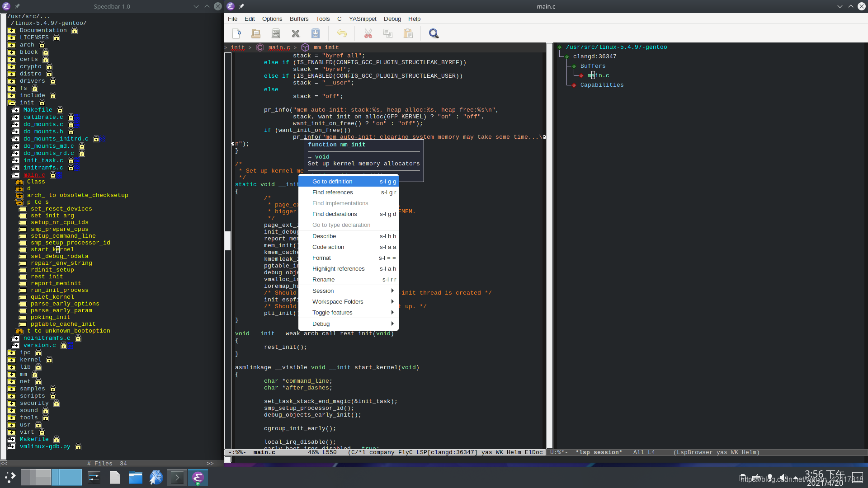
Task: Open the YASnippet menu
Action: coord(363,19)
